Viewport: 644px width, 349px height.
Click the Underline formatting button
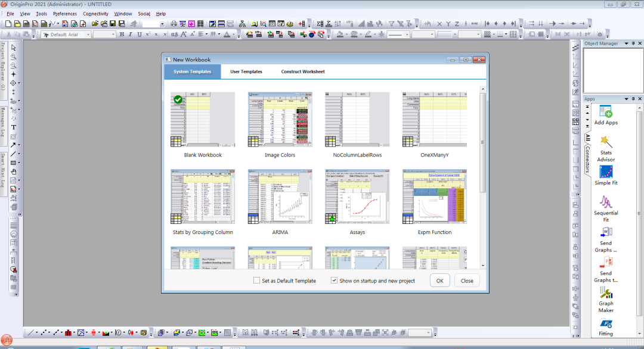coord(139,35)
